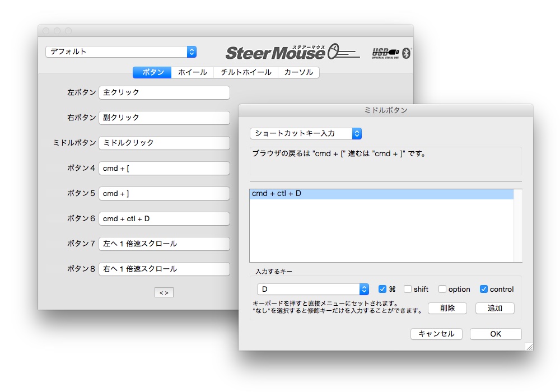The height and width of the screenshot is (392, 560).
Task: Uncheck the control checkbox
Action: tap(484, 289)
